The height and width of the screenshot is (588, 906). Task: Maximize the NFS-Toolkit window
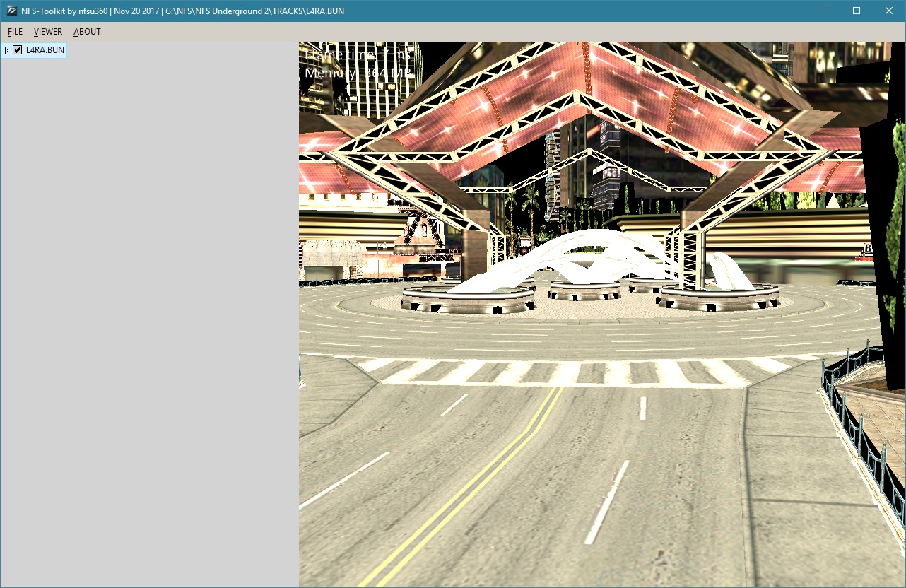point(857,11)
